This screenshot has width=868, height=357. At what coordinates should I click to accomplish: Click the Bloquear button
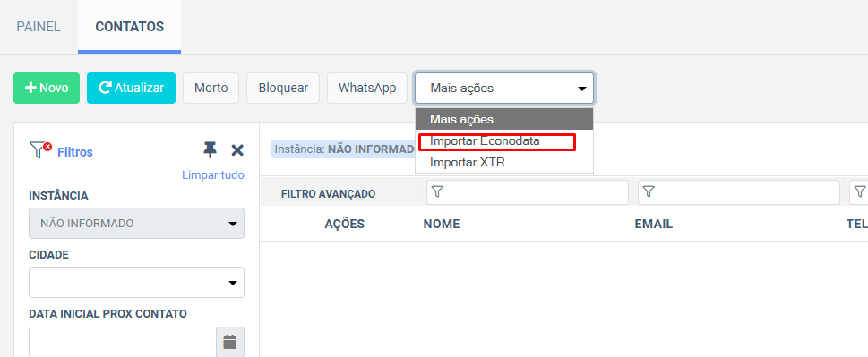[x=283, y=88]
